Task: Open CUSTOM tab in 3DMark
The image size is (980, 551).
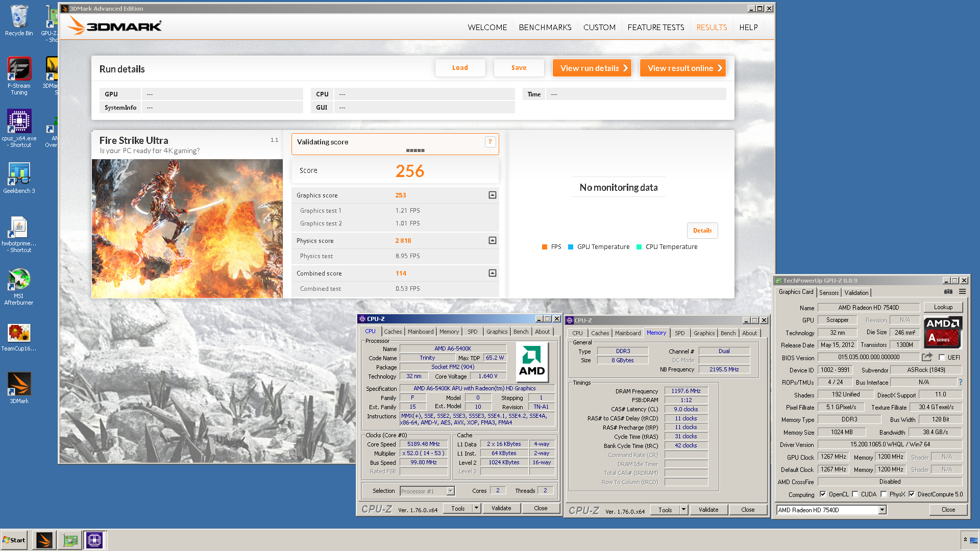Action: pyautogui.click(x=599, y=27)
